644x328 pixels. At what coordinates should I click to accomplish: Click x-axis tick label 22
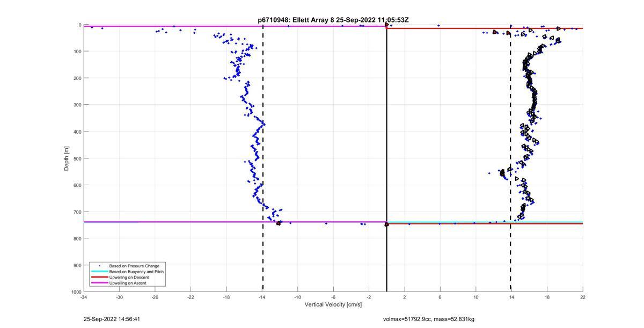tap(582, 297)
